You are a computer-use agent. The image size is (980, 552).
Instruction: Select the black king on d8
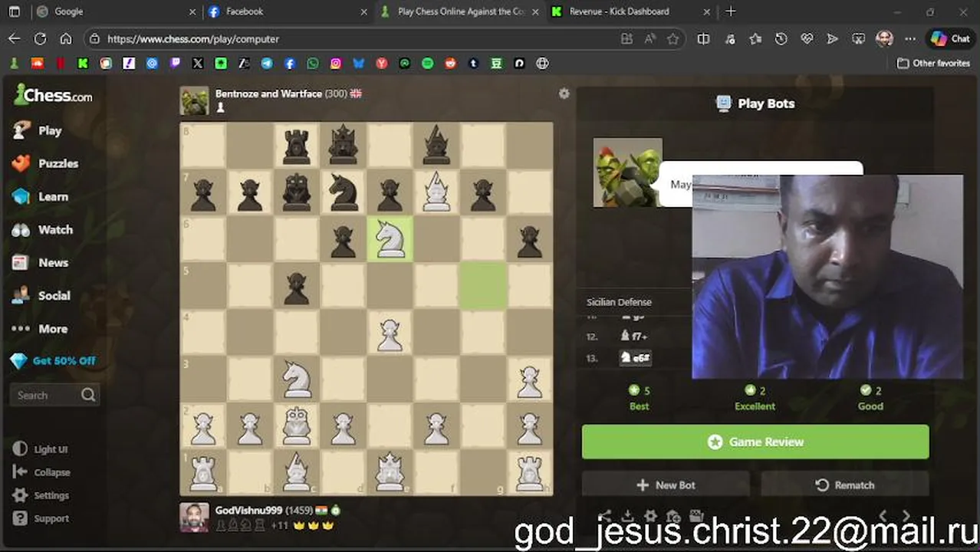click(343, 145)
